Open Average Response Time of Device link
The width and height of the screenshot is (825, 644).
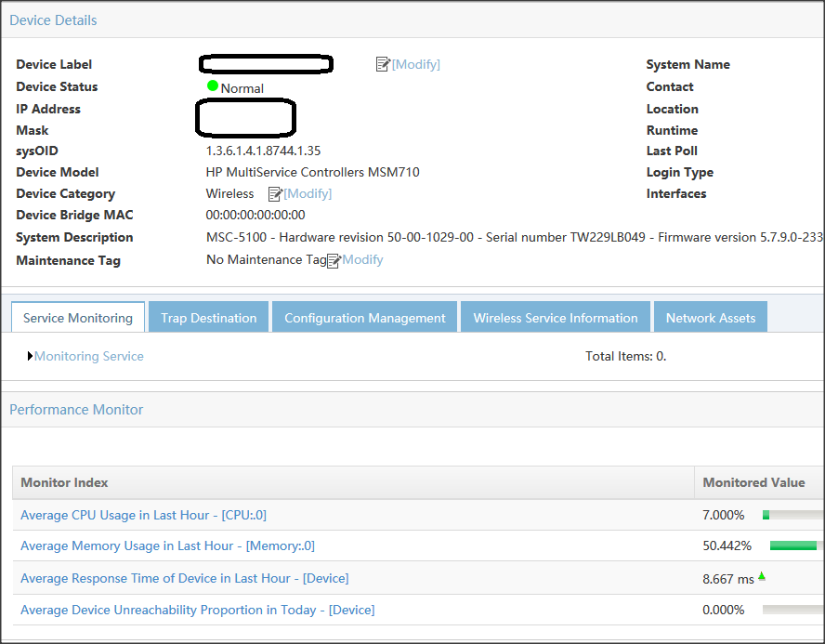tap(185, 578)
